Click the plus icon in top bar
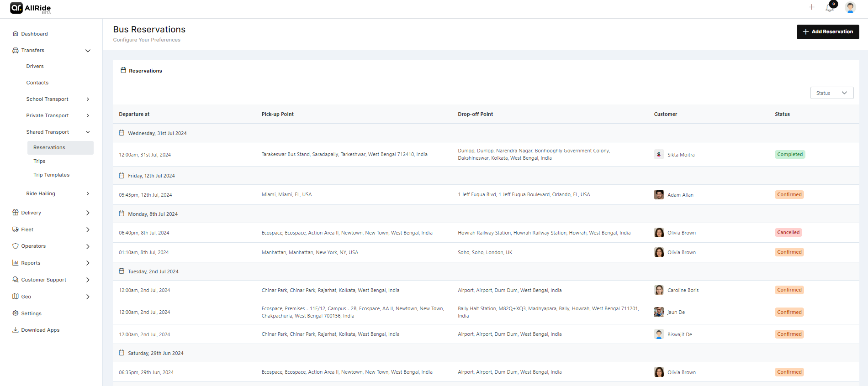868x386 pixels. (812, 7)
